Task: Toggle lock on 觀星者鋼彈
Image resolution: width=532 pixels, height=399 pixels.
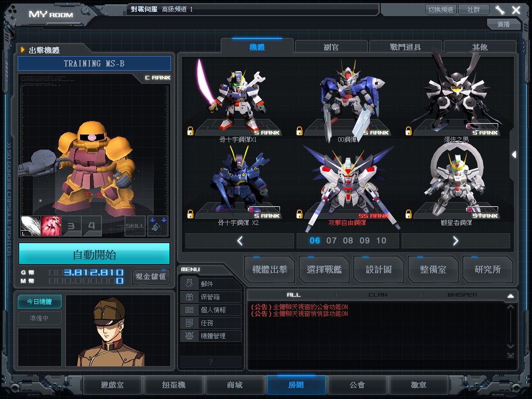Action: pos(408,214)
